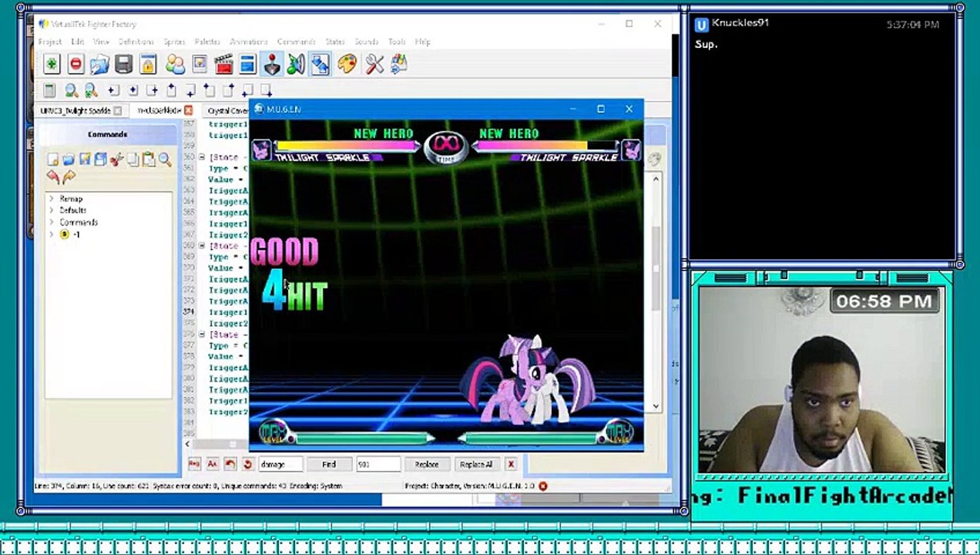Switch to the Crystal Caverns tab
Viewport: 980px width, 555px height.
click(227, 111)
